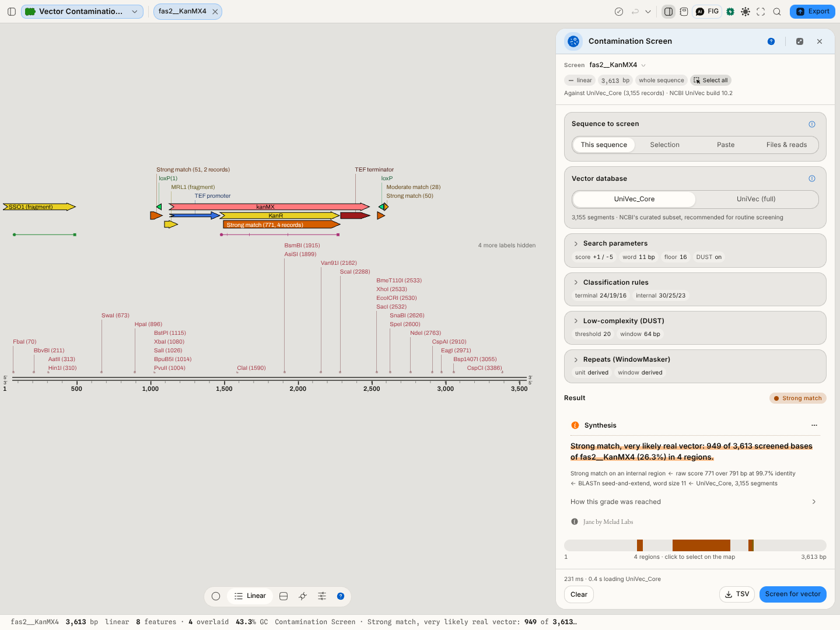Switch to the Linear map view
Image resolution: width=840 pixels, height=630 pixels.
click(250, 596)
